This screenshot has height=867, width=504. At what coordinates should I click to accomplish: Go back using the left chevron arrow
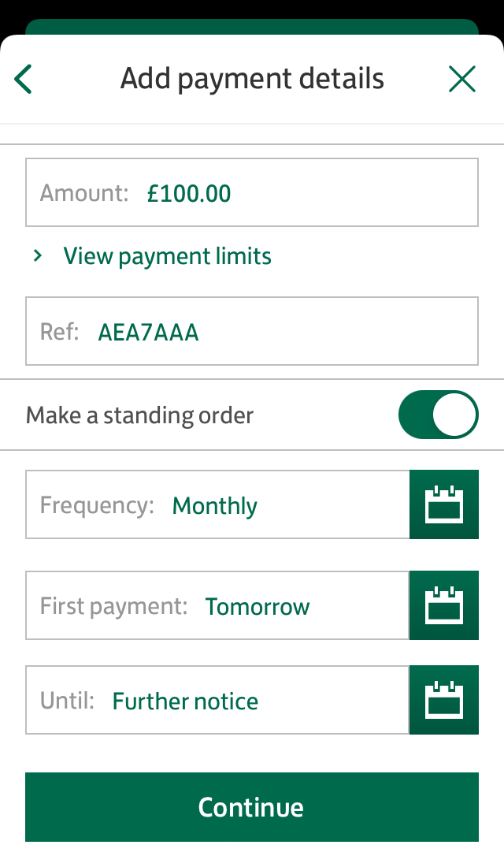(24, 80)
